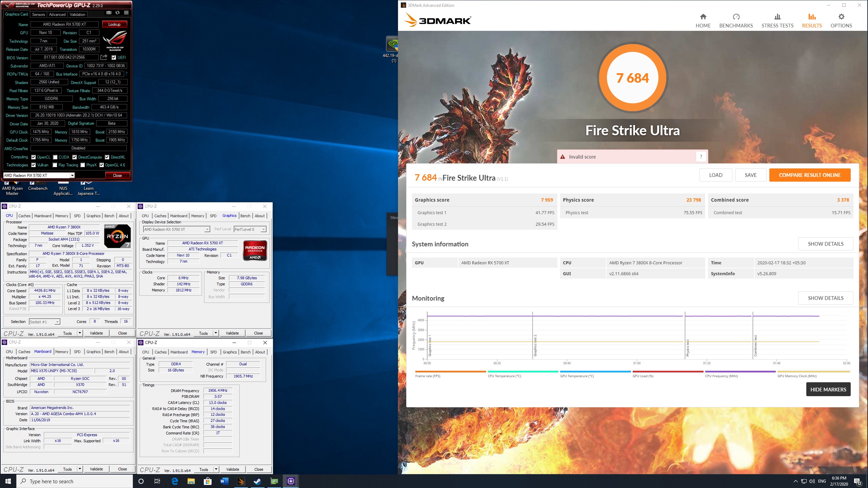The height and width of the screenshot is (488, 868).
Task: Open 3DMark STRESS TESTS section
Action: [x=777, y=21]
